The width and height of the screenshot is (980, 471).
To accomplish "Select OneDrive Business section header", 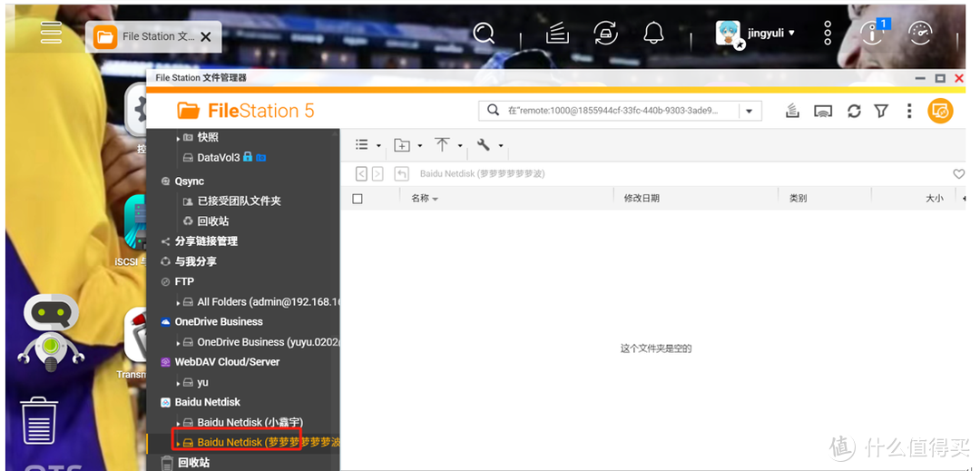I will pos(219,321).
